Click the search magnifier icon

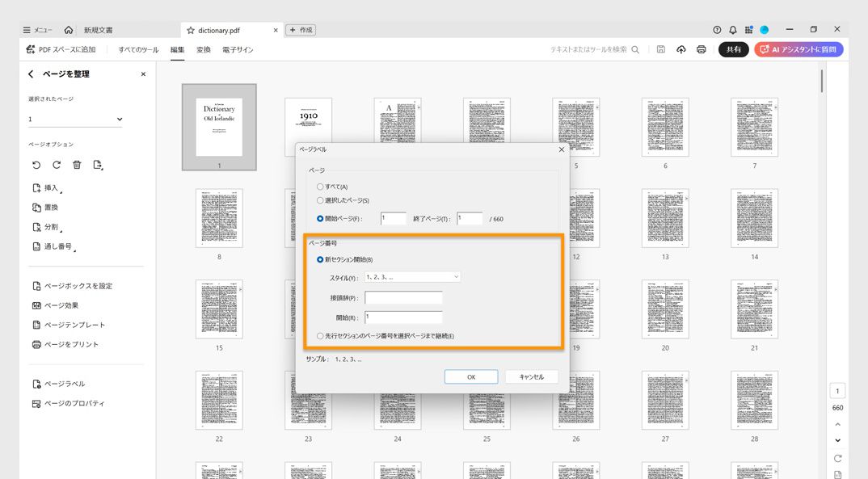635,49
